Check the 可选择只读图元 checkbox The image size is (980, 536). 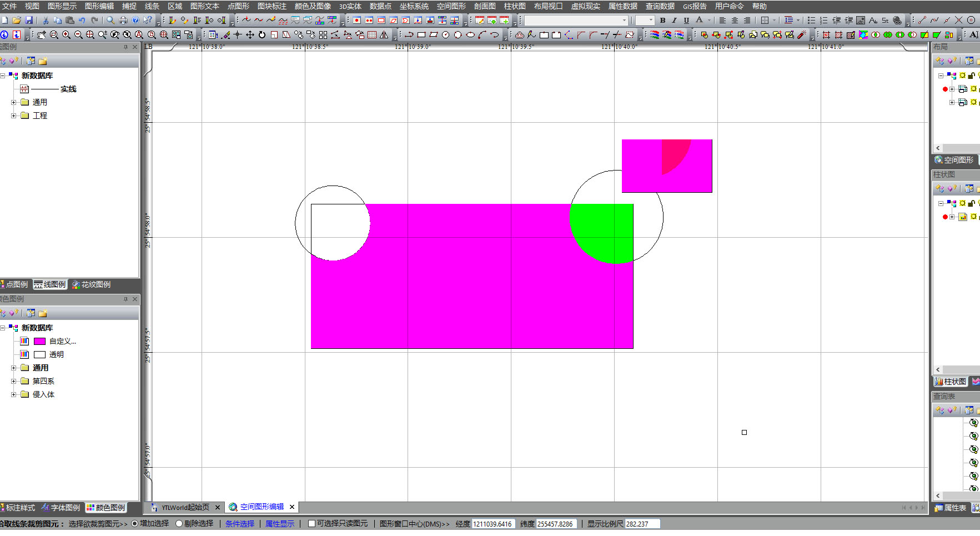[311, 523]
